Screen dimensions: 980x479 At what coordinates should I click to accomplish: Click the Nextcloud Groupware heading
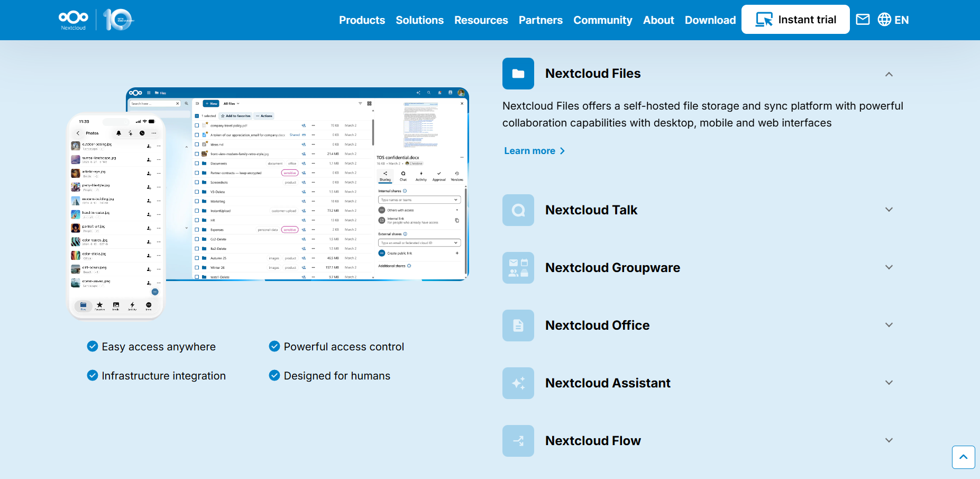612,268
